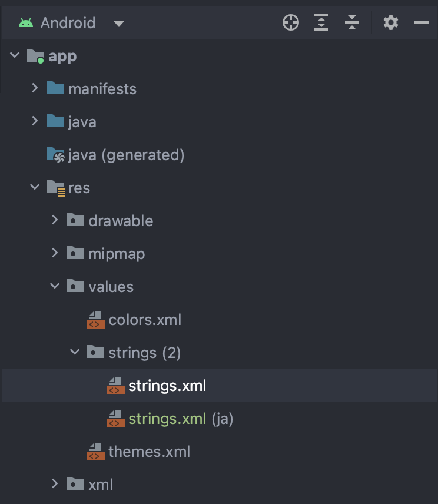
Task: Click the app module folder icon
Action: [x=35, y=57]
